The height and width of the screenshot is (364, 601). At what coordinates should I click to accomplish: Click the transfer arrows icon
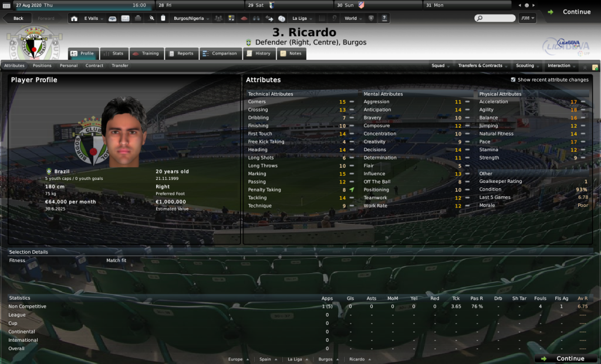pos(269,18)
